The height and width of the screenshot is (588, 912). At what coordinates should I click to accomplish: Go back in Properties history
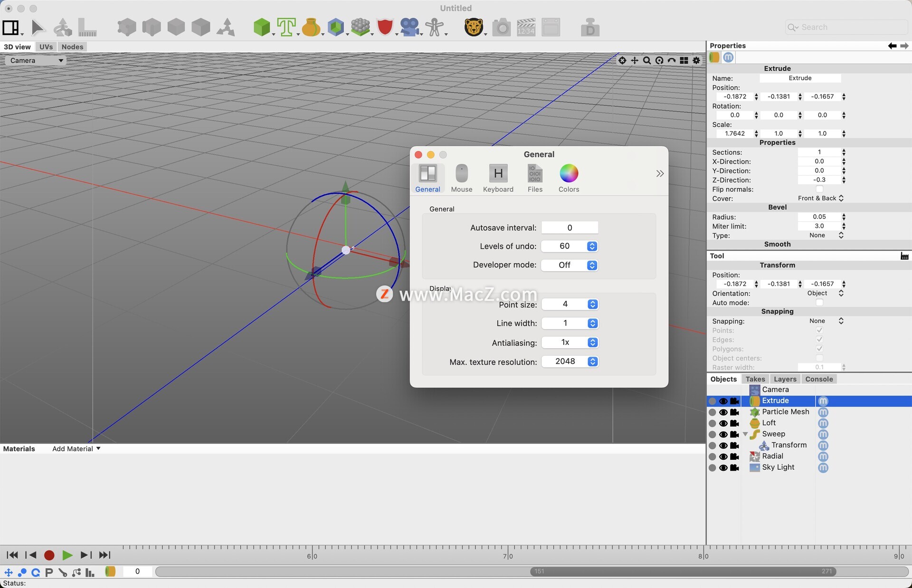[x=892, y=46]
